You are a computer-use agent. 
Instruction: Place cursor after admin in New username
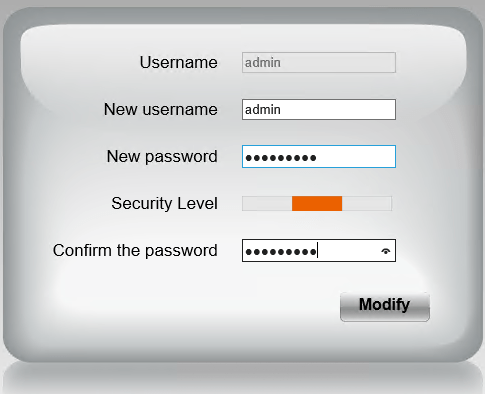pos(281,110)
